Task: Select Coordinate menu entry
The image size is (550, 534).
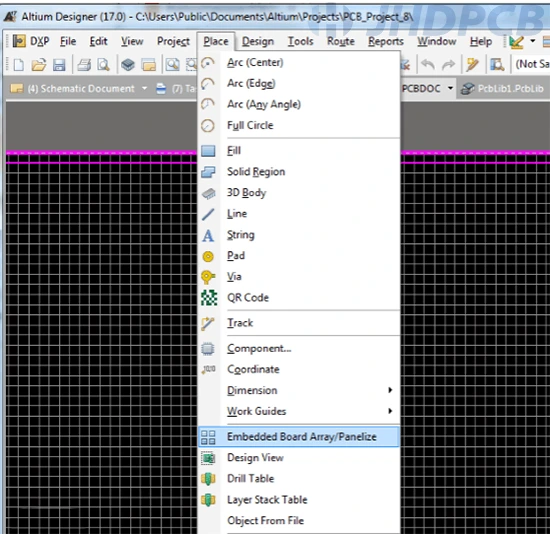Action: tap(299, 369)
